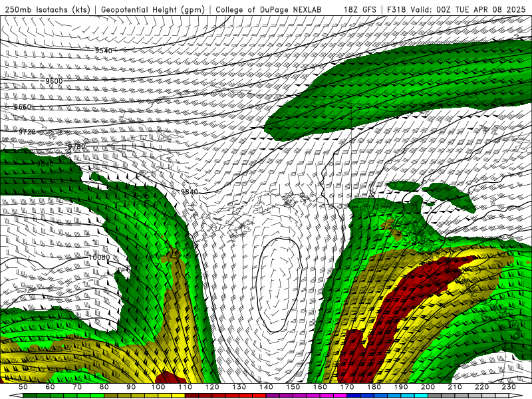The image size is (532, 399).
Task: Click the 9660 height contour label
Action: coord(23,107)
